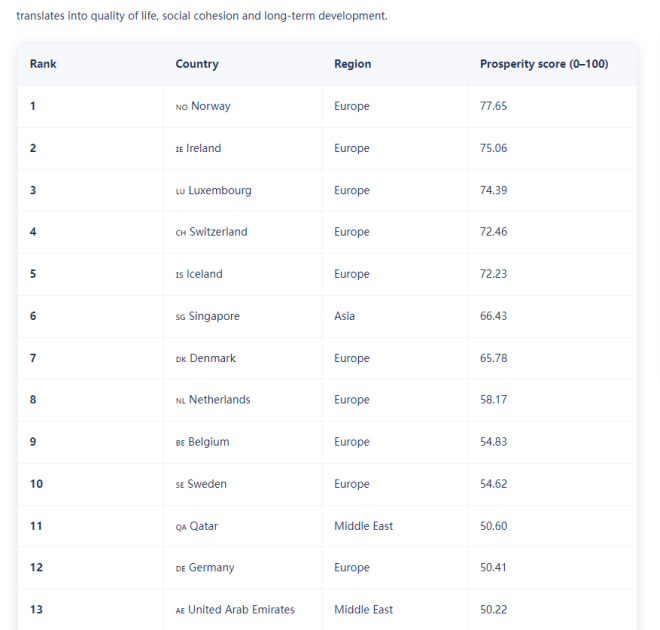Click Norway's prosperity score 77.65
The width and height of the screenshot is (660, 630).
click(x=494, y=106)
